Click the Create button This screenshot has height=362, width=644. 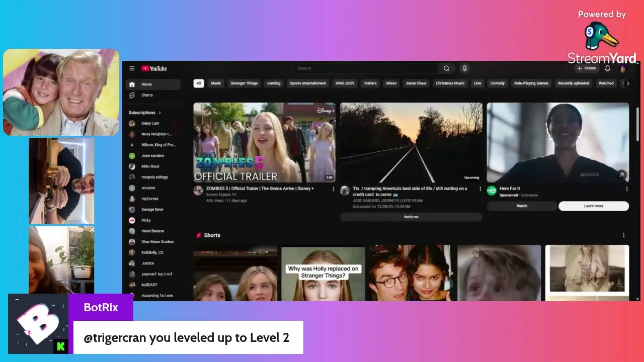(587, 68)
